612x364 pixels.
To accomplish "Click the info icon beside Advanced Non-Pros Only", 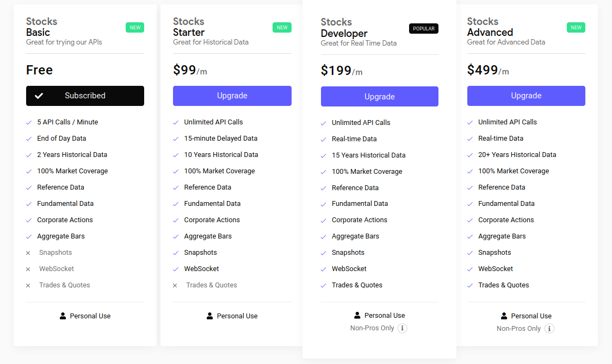I will click(549, 329).
